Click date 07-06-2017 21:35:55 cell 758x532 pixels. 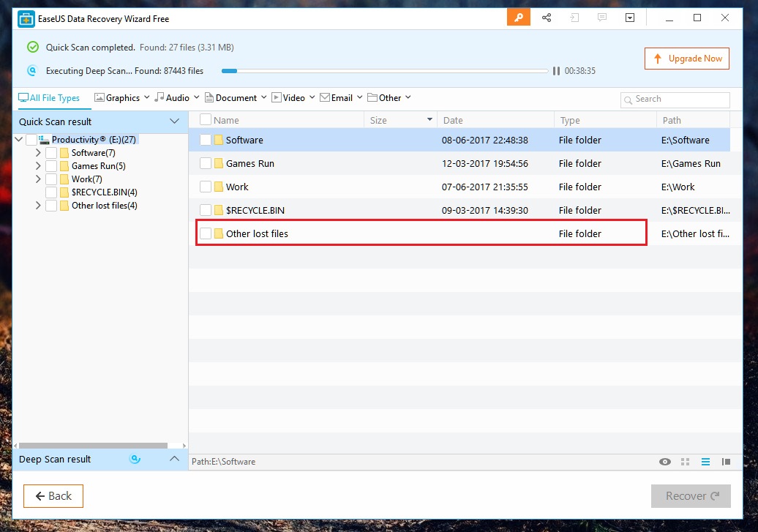[485, 187]
